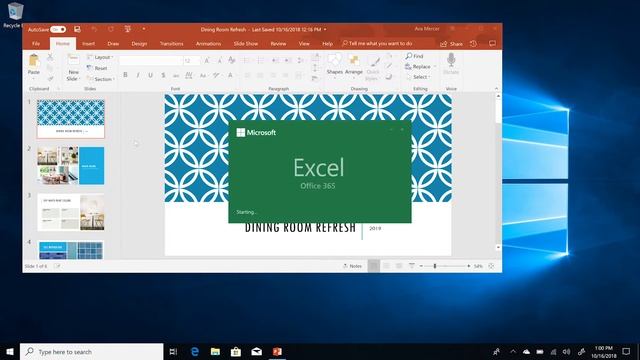This screenshot has width=640, height=360.
Task: Toggle the AutoSave switch
Action: pyautogui.click(x=58, y=29)
